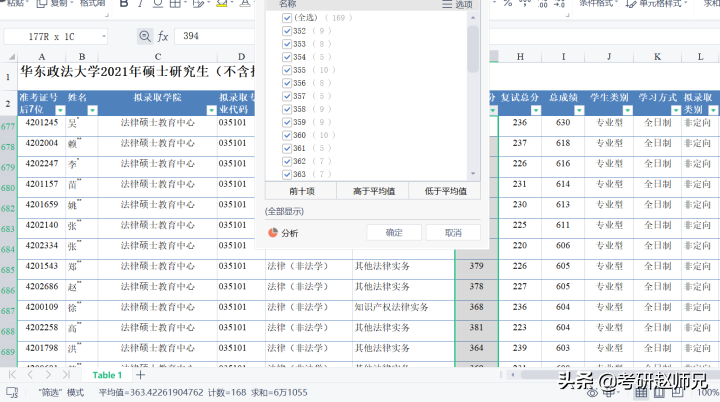Click the magnifier zoom icon beside fx

coord(145,36)
